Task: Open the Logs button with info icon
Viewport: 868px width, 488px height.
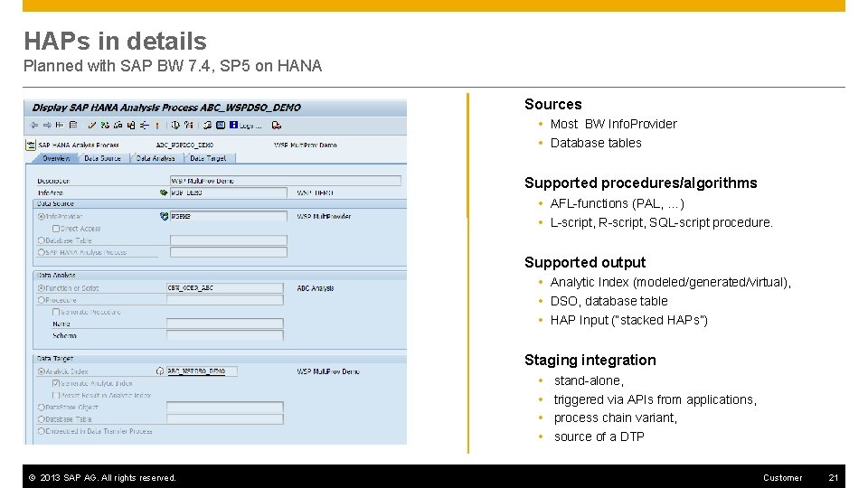Action: point(245,126)
